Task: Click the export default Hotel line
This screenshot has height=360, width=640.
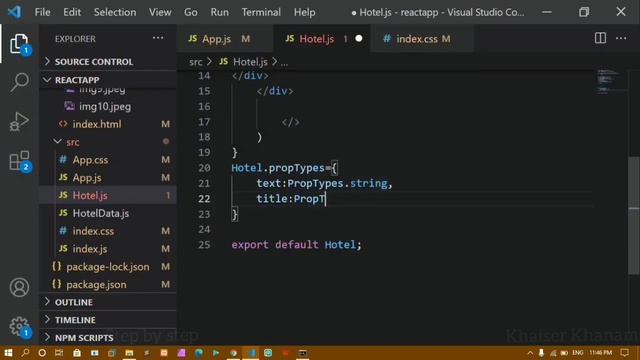Action: [x=296, y=245]
